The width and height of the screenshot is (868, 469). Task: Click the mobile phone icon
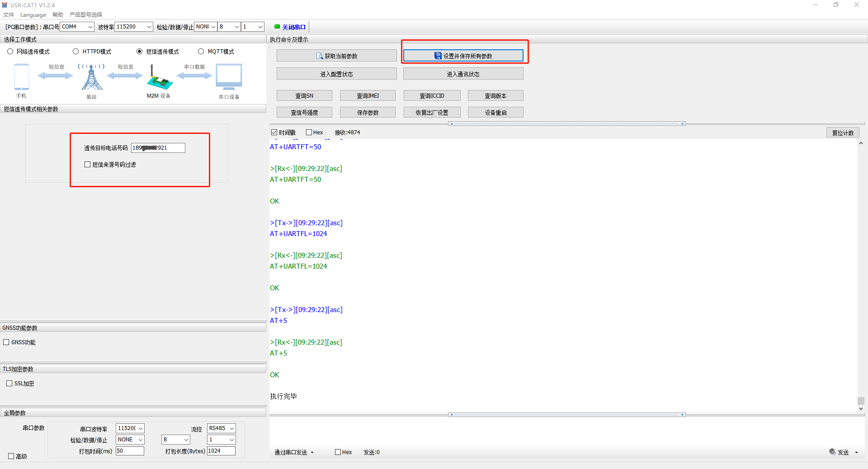coord(22,77)
